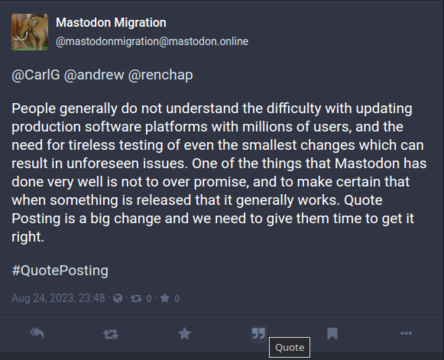Image resolution: width=444 pixels, height=360 pixels.
Task: Boost this post using the retweet arrows icon
Action: click(x=111, y=334)
